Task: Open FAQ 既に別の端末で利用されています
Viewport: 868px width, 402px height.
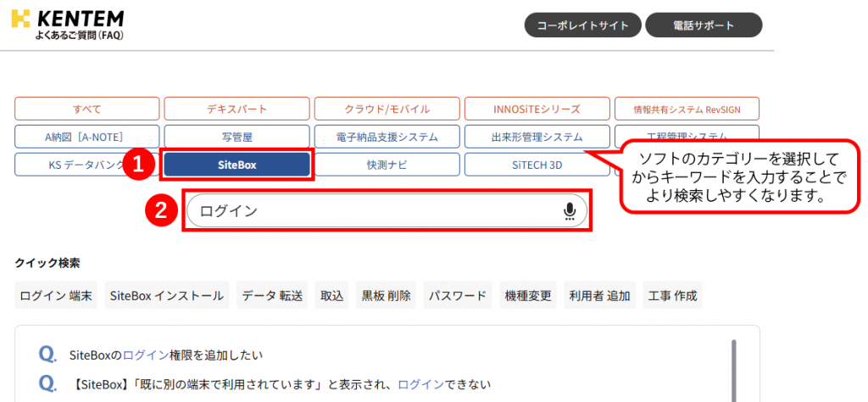Action: [281, 383]
